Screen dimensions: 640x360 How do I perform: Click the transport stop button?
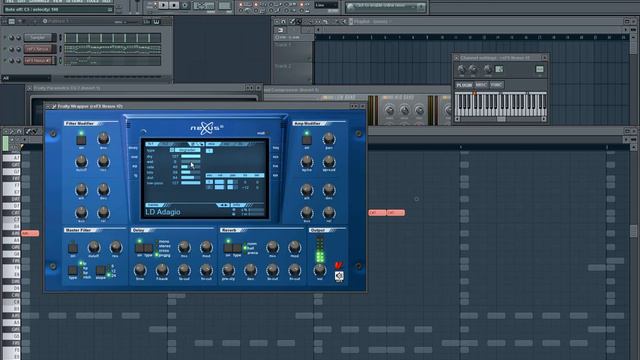point(174,5)
